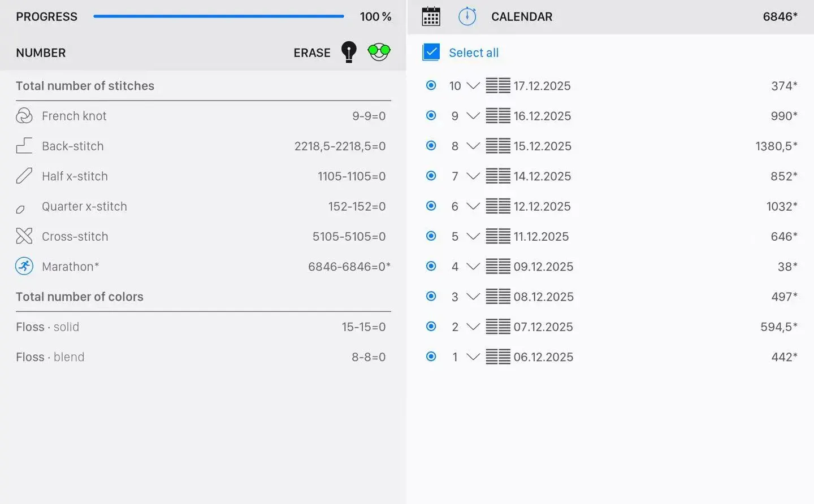The height and width of the screenshot is (504, 814).
Task: Click the date 15.12.2025
Action: point(542,146)
